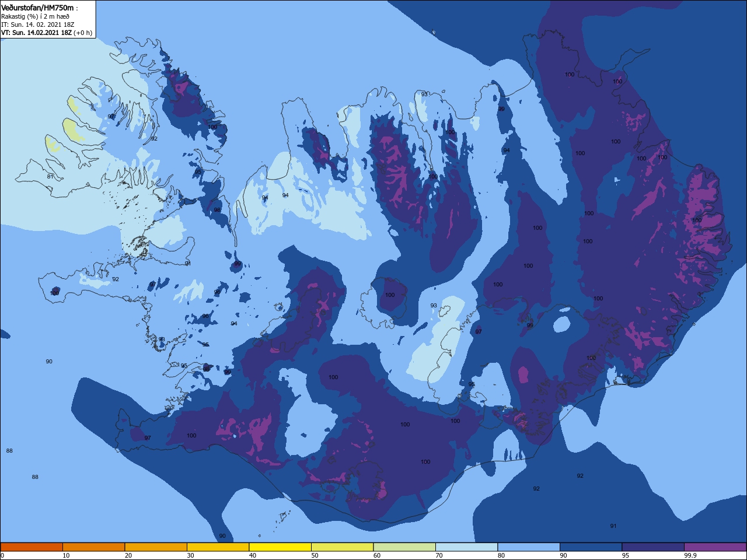The image size is (747, 560).
Task: Click the title text "Veðurstofan/HM750m"
Action: 37,8
